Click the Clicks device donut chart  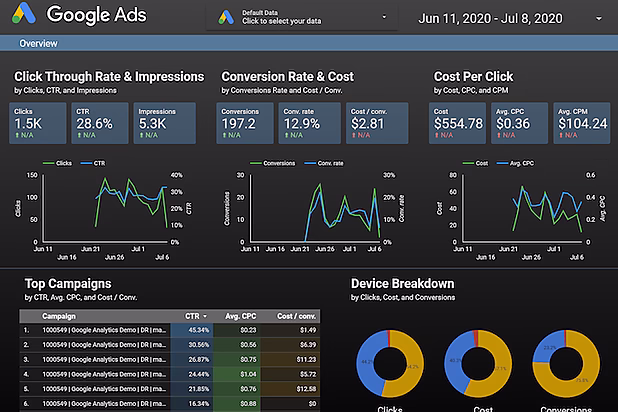tap(390, 364)
